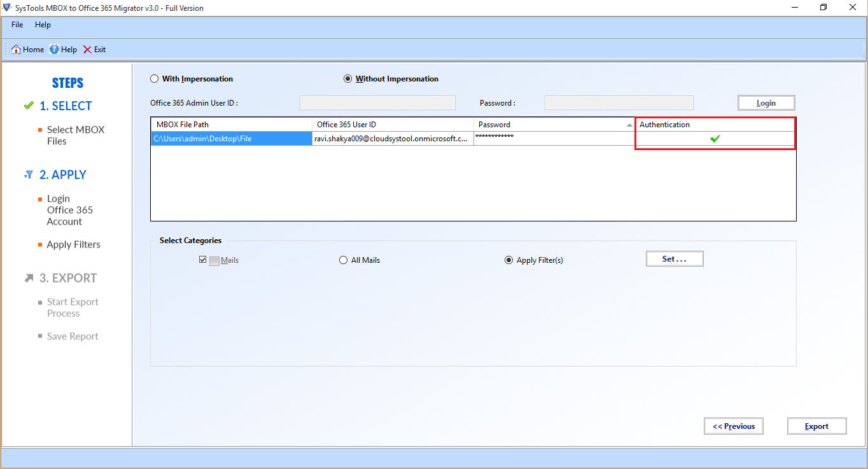Viewport: 868px width, 469px height.
Task: Click the STEPS sidebar title
Action: (67, 83)
